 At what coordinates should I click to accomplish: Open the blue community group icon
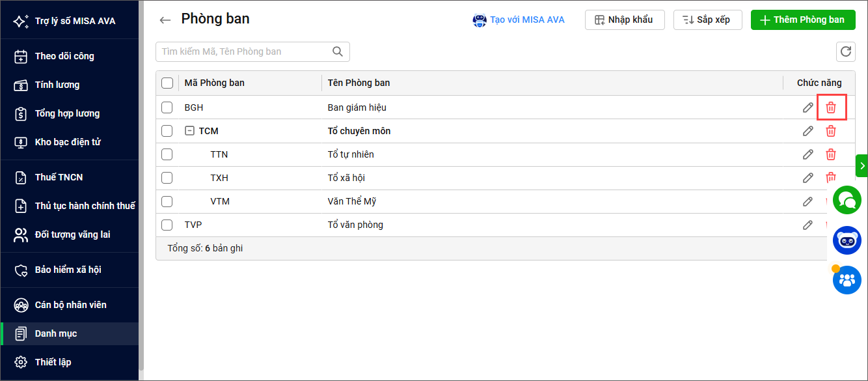(847, 280)
